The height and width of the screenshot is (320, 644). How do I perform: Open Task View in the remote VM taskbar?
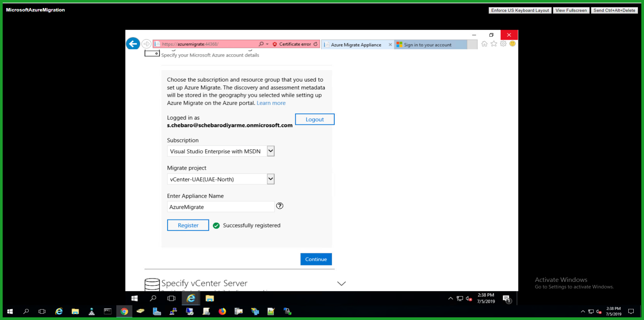coord(171,298)
